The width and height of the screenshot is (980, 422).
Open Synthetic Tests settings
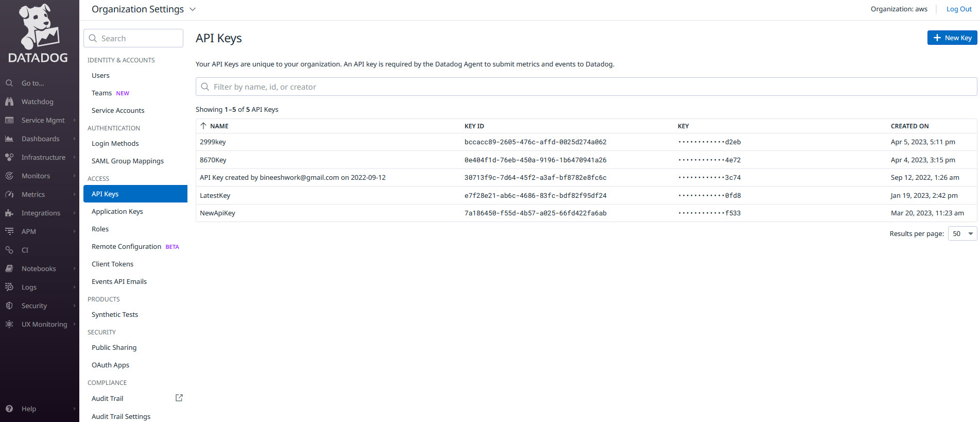115,314
